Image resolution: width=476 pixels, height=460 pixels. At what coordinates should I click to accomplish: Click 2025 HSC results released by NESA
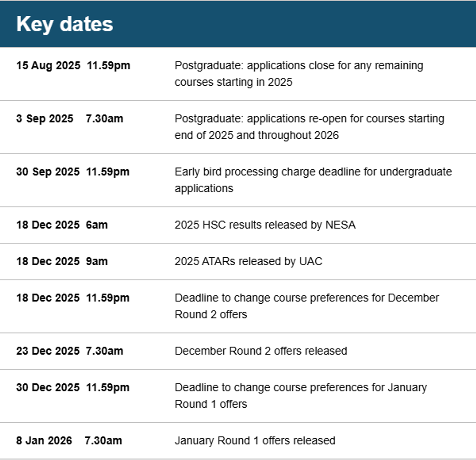[265, 225]
